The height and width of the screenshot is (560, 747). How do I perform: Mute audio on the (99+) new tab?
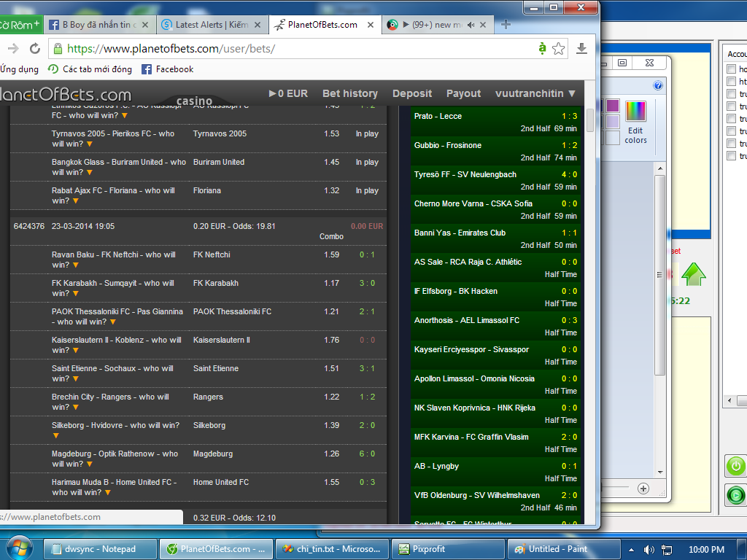click(471, 25)
